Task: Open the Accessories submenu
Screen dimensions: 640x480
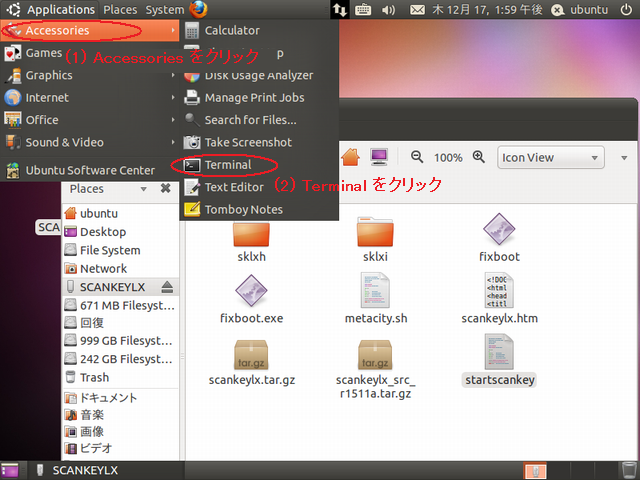Action: pos(90,30)
